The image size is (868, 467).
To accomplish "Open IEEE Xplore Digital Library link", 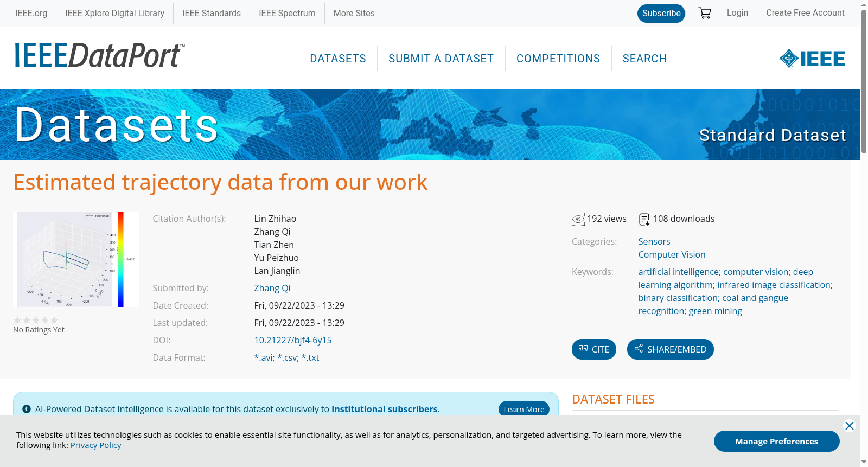I will pos(114,13).
